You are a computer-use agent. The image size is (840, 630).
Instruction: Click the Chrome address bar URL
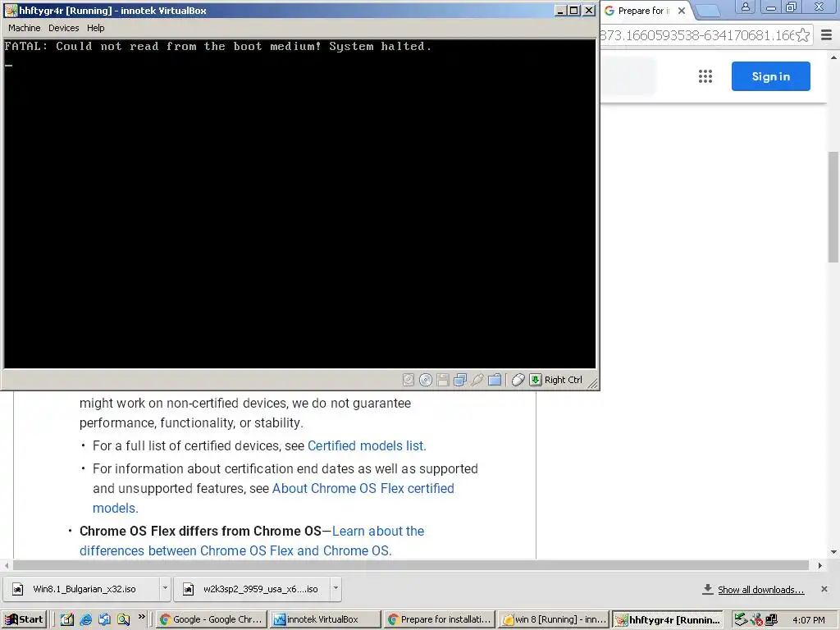point(696,35)
